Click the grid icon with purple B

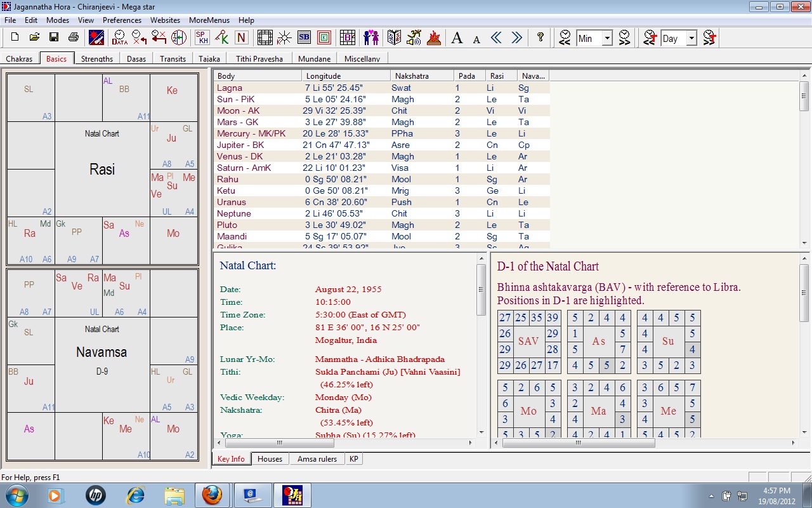tap(347, 37)
